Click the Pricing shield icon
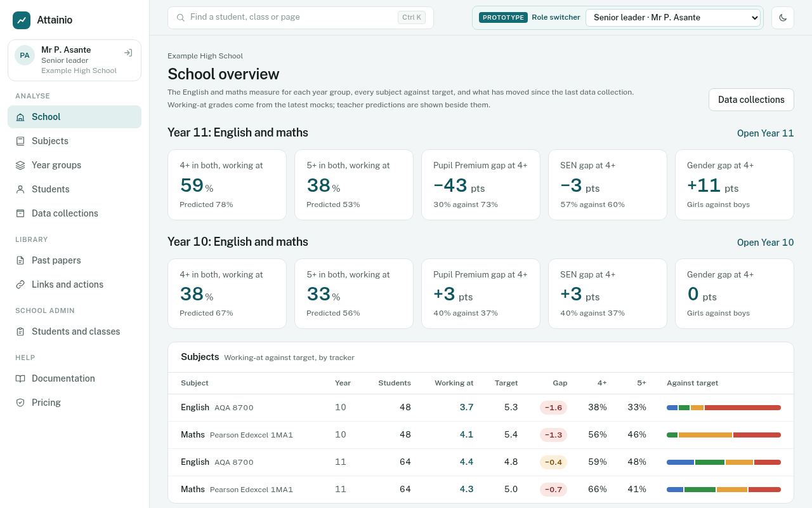 click(x=20, y=403)
